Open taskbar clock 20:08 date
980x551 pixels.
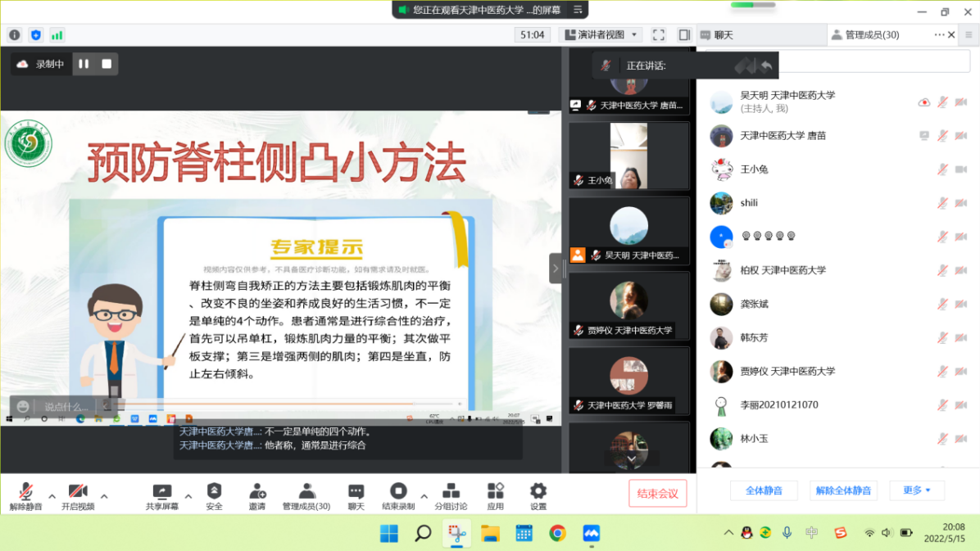point(945,533)
